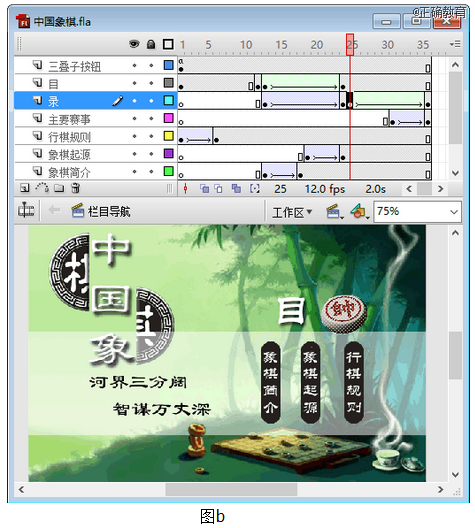Insert a new layer folder

point(59,188)
